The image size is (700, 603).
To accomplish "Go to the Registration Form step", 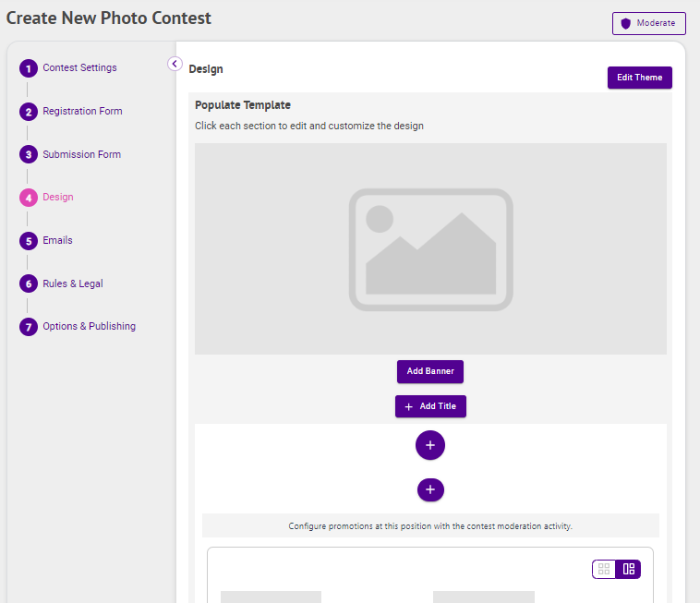I will 82,111.
